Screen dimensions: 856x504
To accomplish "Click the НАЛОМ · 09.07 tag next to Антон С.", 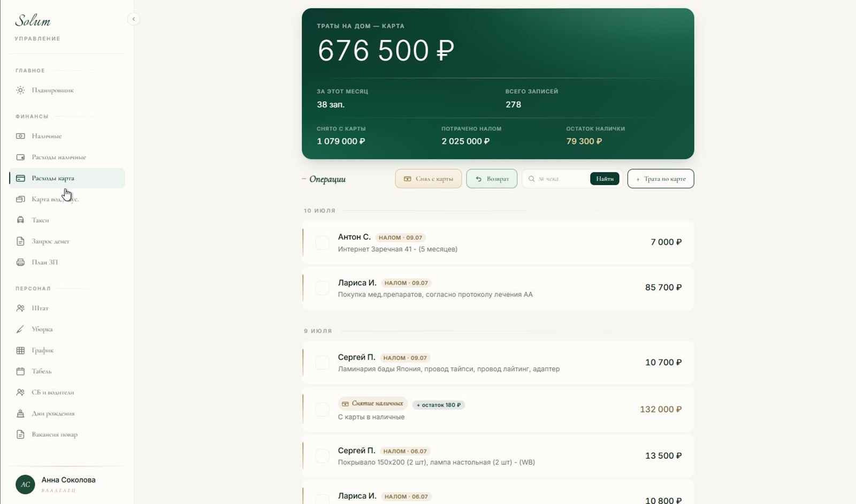I will 400,238.
